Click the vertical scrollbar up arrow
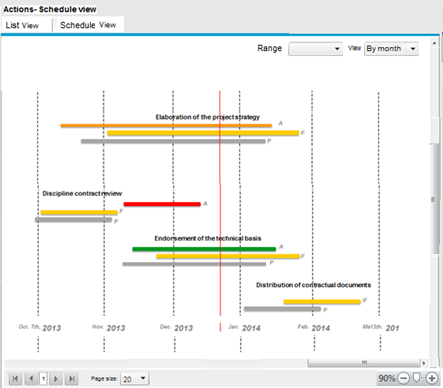 click(x=434, y=43)
